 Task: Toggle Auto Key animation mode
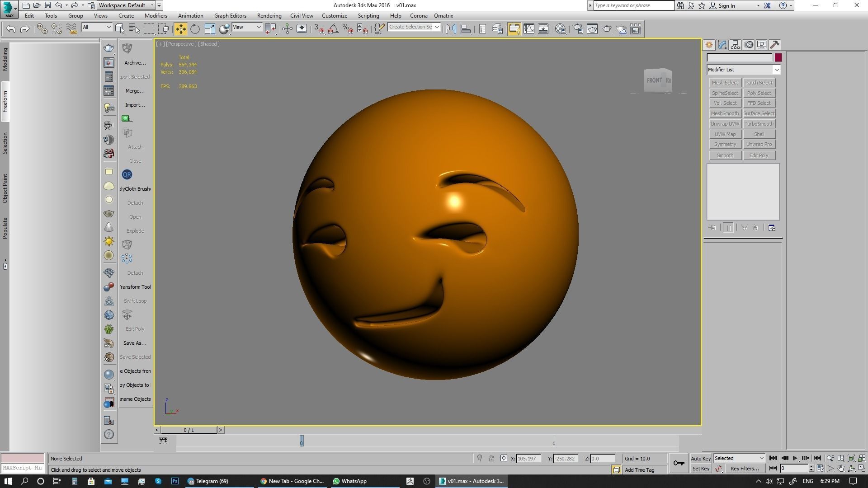click(x=701, y=459)
